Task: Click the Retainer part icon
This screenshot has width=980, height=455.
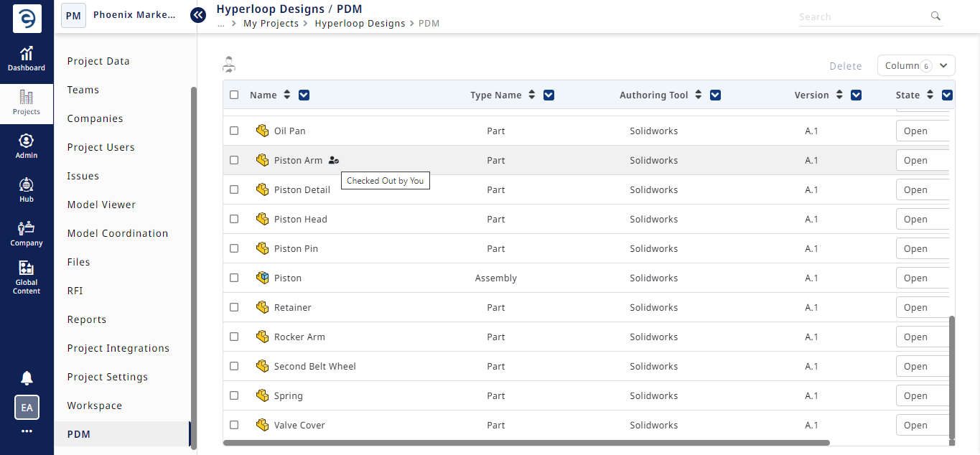Action: click(x=262, y=307)
